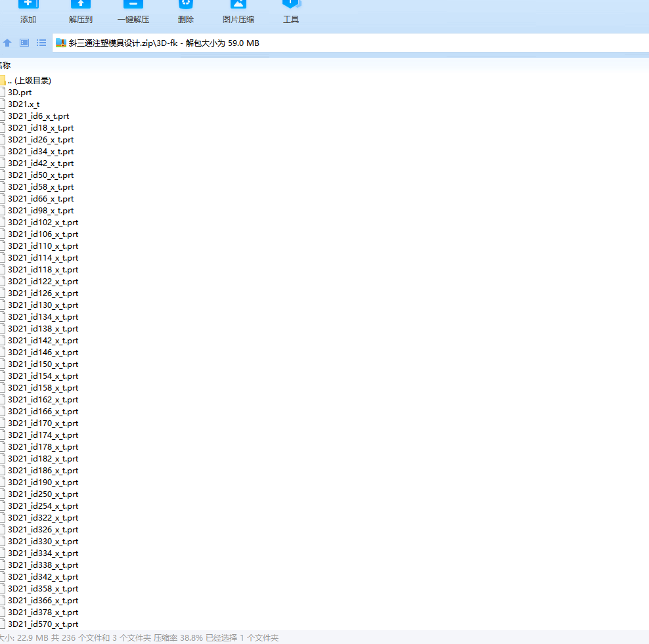Image resolution: width=649 pixels, height=644 pixels.
Task: Select the file 3D21_id182_x_t.prt
Action: [43, 459]
